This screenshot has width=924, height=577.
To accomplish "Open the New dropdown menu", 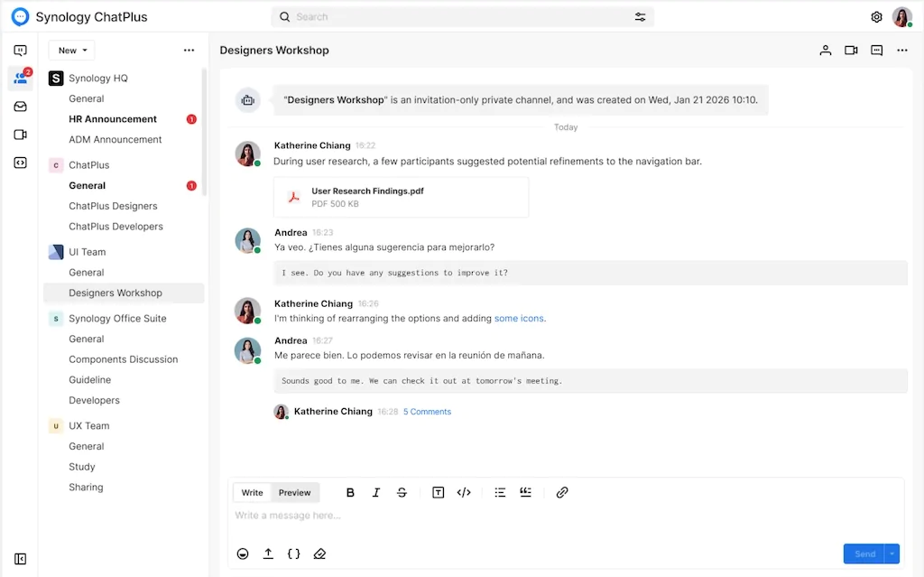I will [x=72, y=51].
